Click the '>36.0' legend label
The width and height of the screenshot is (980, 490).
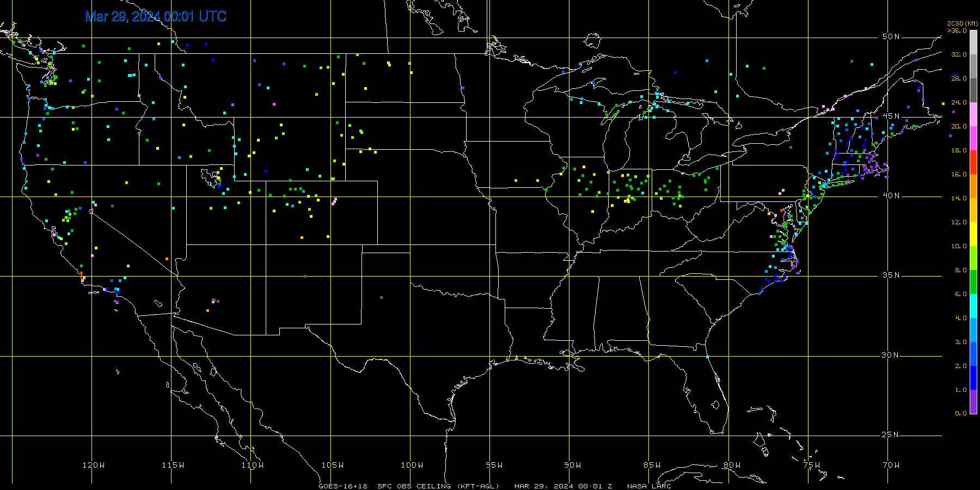[957, 30]
